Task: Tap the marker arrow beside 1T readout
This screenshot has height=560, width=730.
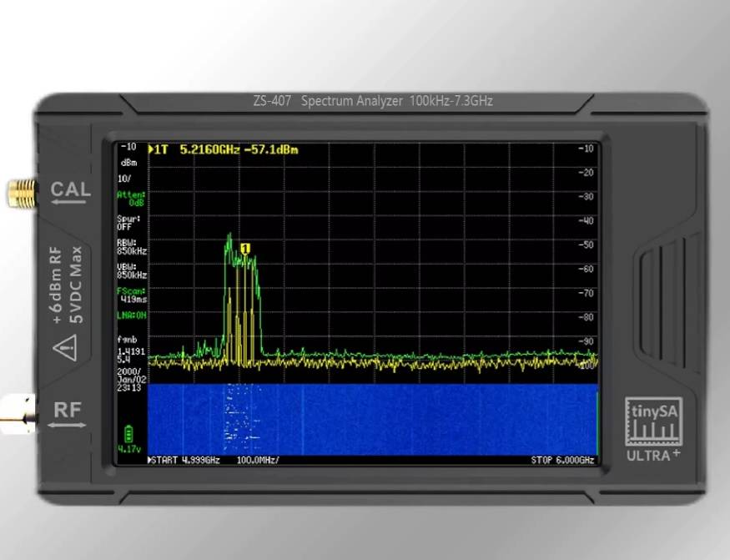Action: click(x=151, y=149)
